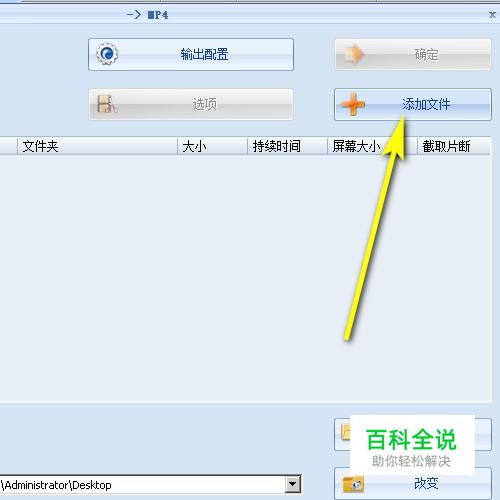Screen dimensions: 500x500
Task: Expand the output folder path dropdown
Action: click(293, 484)
